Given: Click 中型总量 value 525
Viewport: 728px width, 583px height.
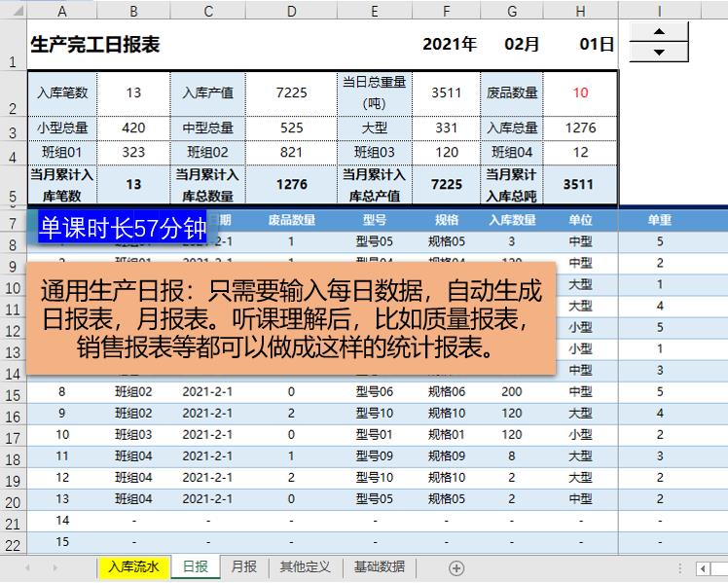Looking at the screenshot, I should (292, 128).
